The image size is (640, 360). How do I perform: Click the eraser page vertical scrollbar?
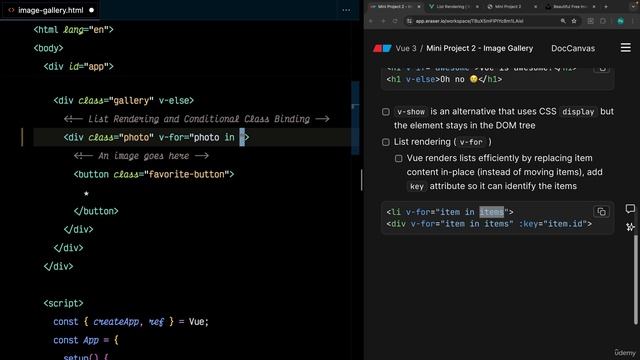636,280
